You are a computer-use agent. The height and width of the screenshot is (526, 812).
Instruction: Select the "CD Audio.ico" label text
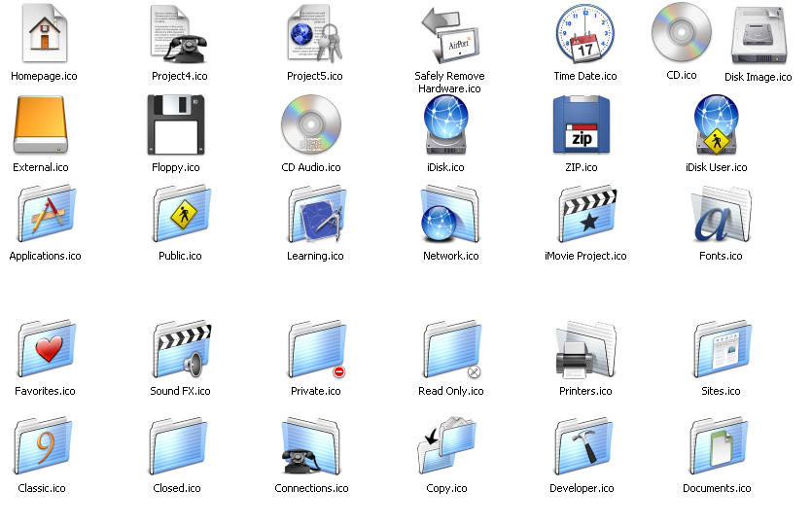(311, 167)
